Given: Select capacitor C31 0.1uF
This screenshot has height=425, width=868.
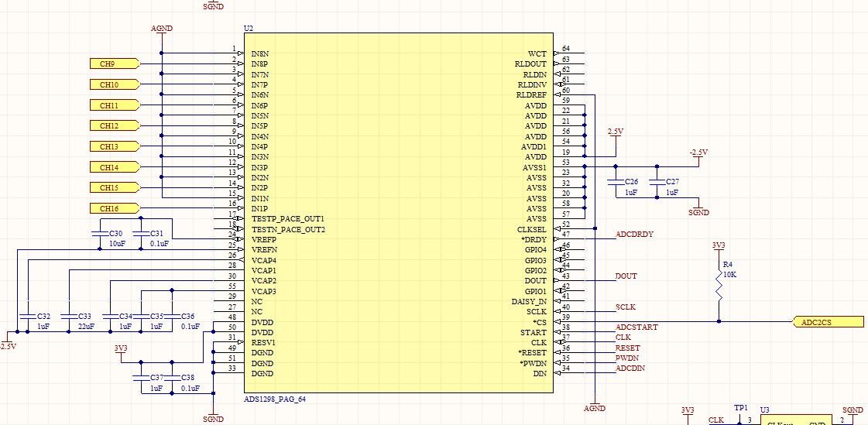Looking at the screenshot, I should point(141,234).
